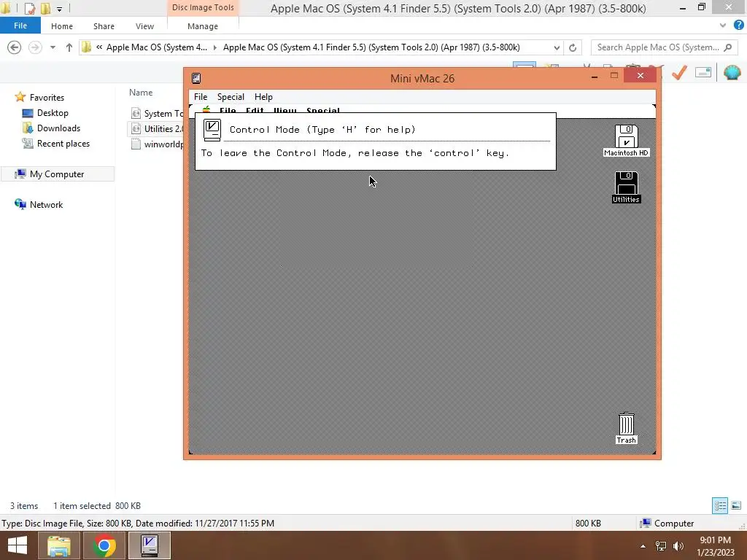Select the System Tools disk image file
The width and height of the screenshot is (747, 560).
pyautogui.click(x=157, y=113)
